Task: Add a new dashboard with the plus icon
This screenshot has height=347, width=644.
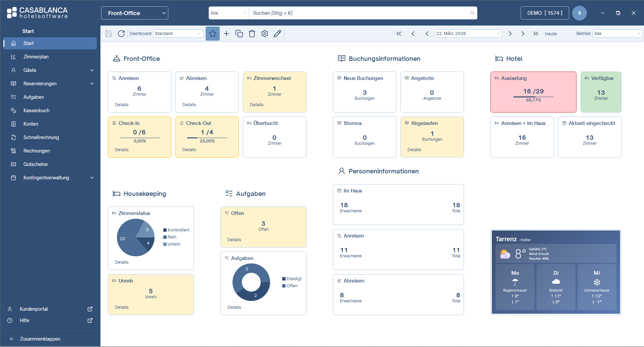Action: tap(226, 33)
